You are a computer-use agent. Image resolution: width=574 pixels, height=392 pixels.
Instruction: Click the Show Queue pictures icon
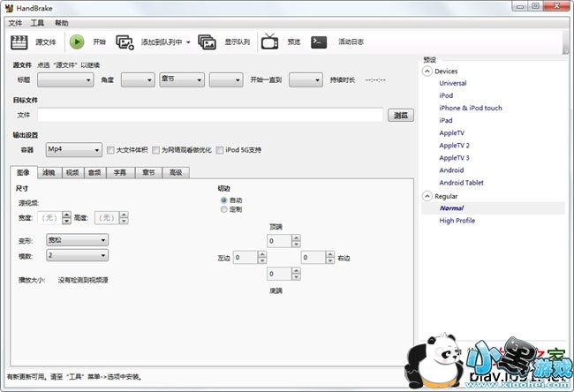(x=207, y=42)
